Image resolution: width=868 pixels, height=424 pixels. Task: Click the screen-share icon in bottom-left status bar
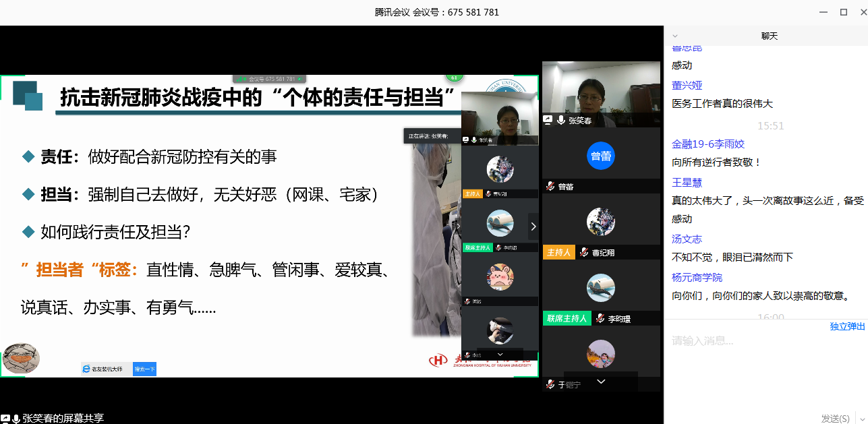point(5,419)
